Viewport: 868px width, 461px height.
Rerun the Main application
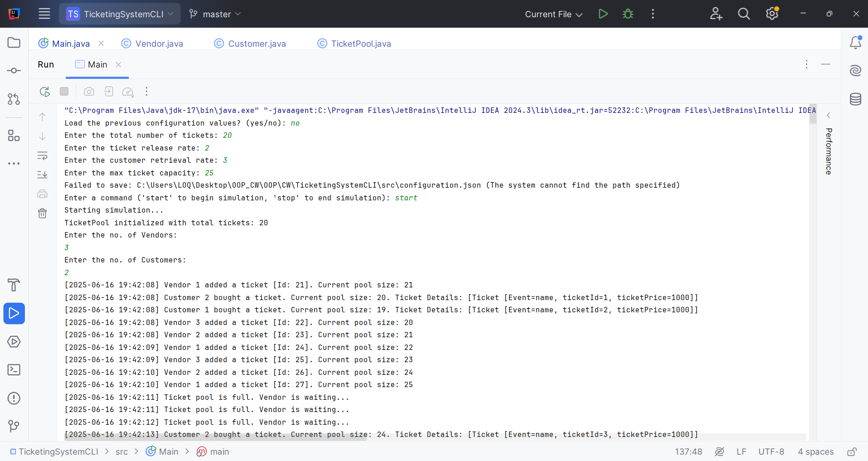click(x=44, y=92)
